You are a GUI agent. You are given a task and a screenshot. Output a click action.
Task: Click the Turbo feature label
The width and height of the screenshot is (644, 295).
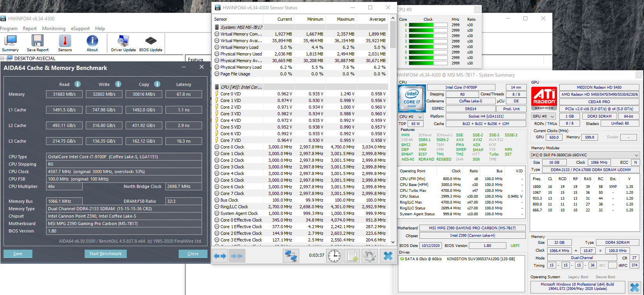coord(493,154)
